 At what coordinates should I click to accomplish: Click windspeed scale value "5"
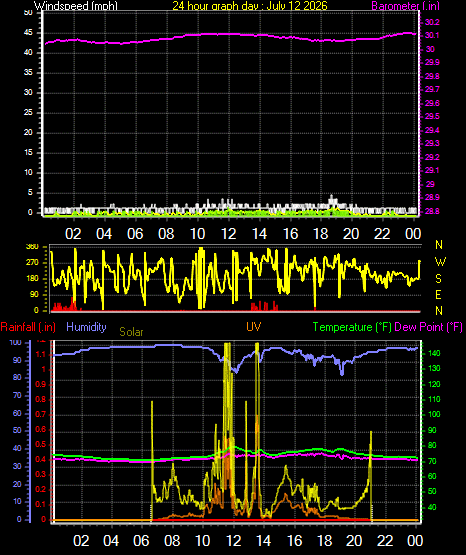[x=30, y=193]
